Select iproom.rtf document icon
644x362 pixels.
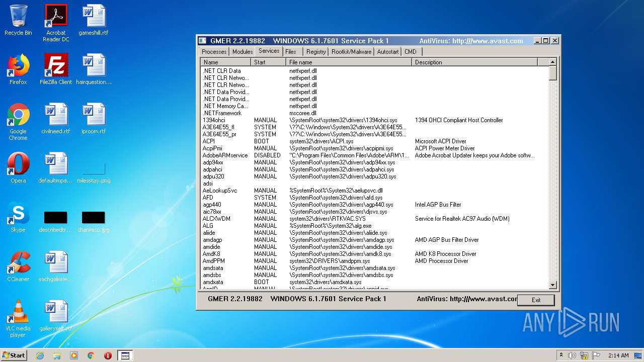click(94, 119)
